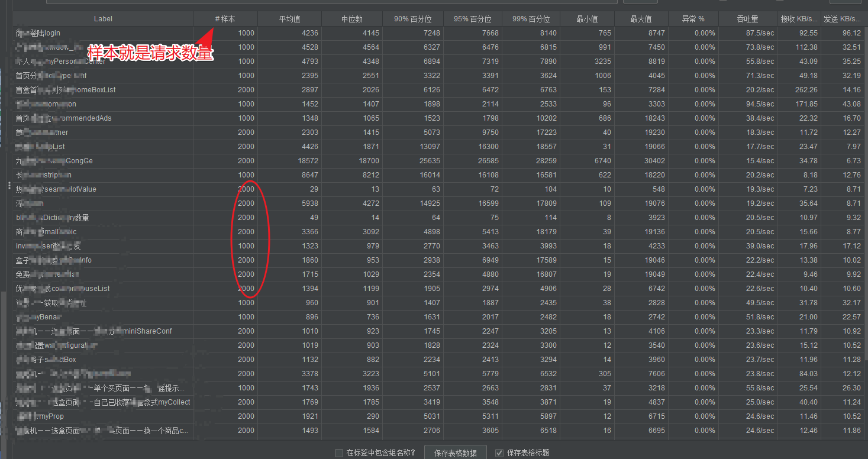Click the received cell 262.26

(x=806, y=90)
